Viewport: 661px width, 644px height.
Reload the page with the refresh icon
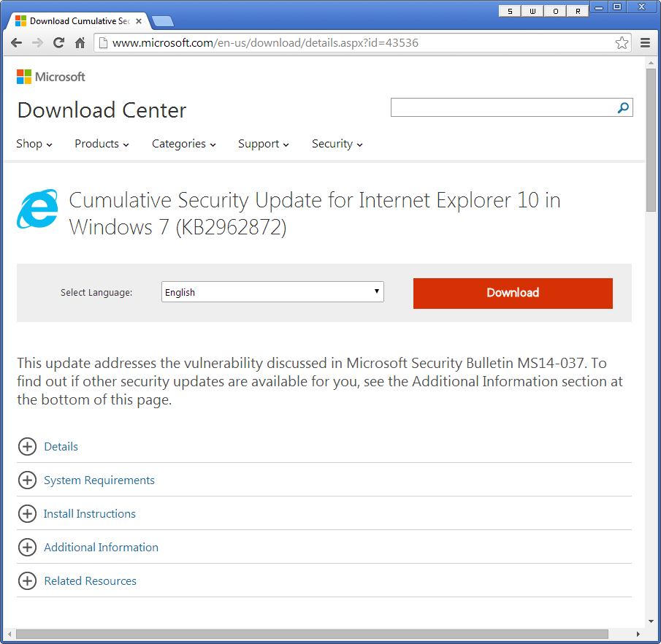[59, 43]
